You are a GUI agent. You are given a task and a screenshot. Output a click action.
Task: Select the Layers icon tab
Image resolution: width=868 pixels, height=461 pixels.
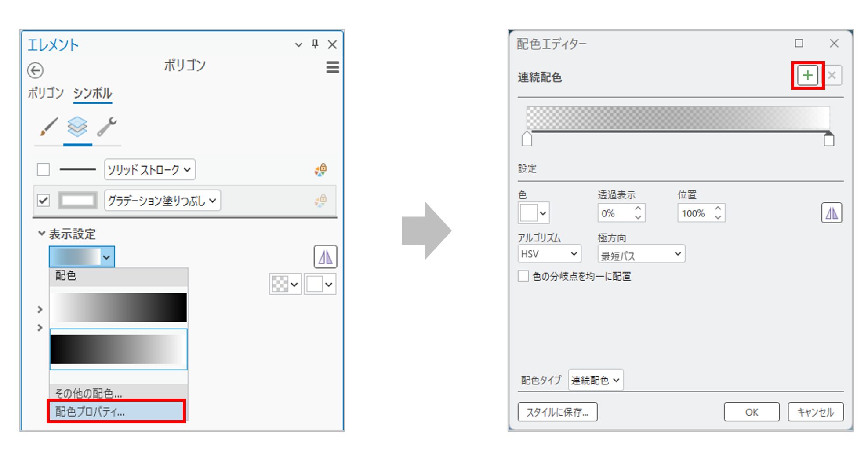coord(77,127)
